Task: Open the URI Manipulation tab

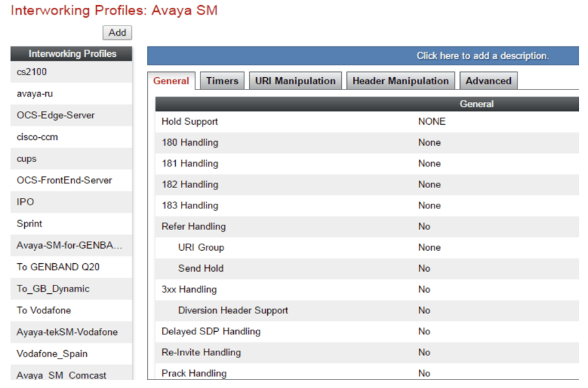Action: [295, 81]
